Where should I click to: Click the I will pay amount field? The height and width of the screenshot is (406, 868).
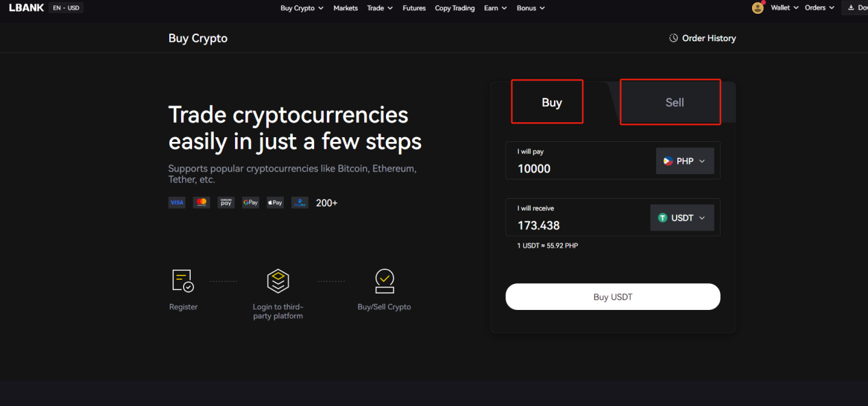pyautogui.click(x=579, y=160)
